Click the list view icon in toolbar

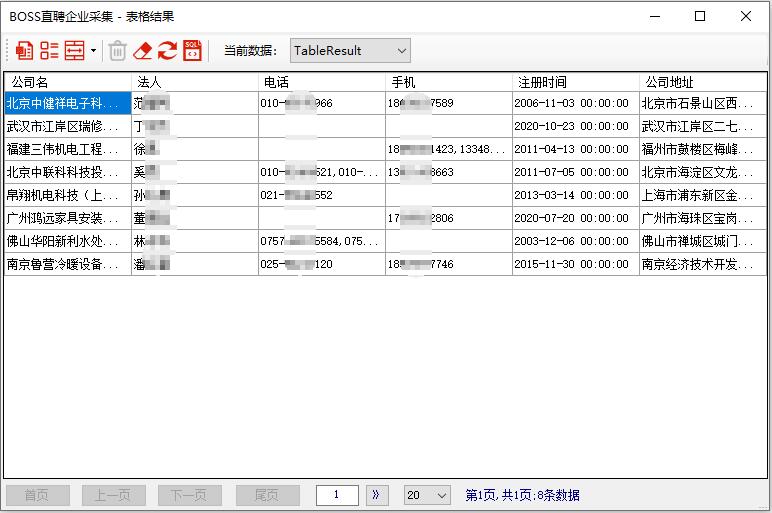pyautogui.click(x=49, y=50)
